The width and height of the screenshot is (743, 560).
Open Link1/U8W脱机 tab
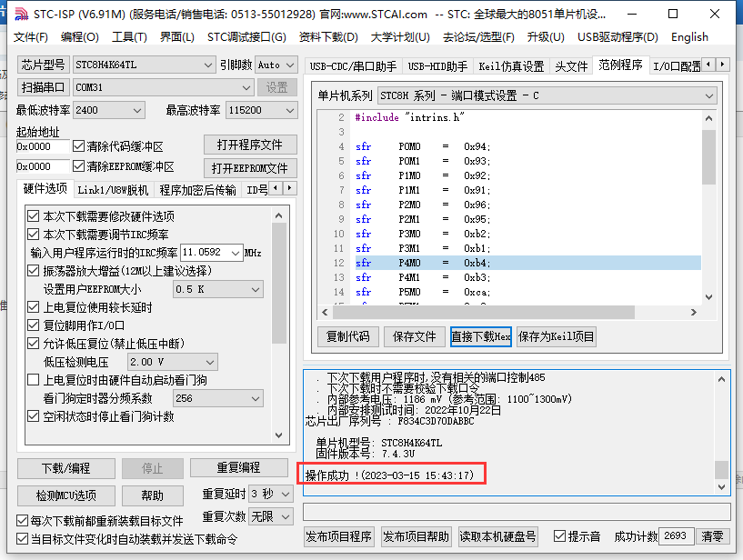pos(113,190)
